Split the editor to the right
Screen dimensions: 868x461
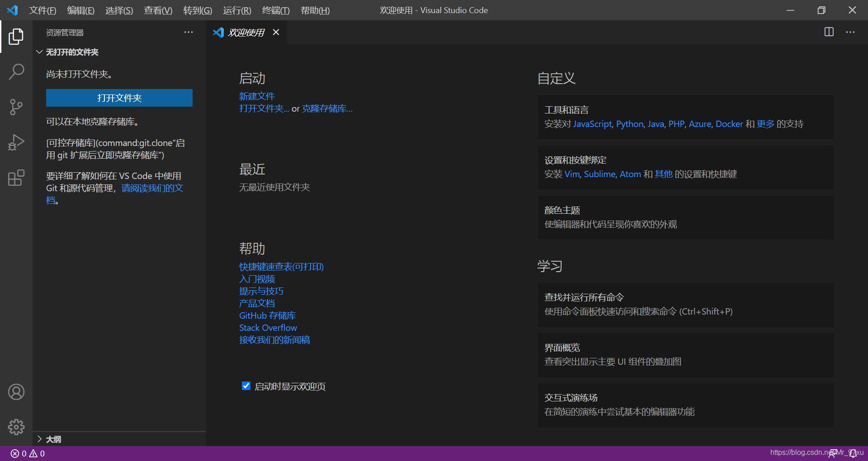829,32
